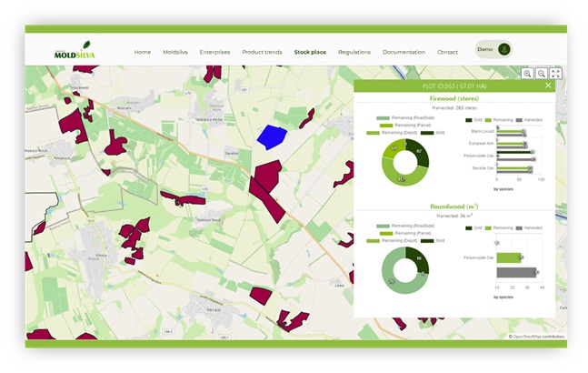Toggle Roundwood Remaining (Depot) legend entry
Viewport: 588px width, 373px height.
pos(392,241)
